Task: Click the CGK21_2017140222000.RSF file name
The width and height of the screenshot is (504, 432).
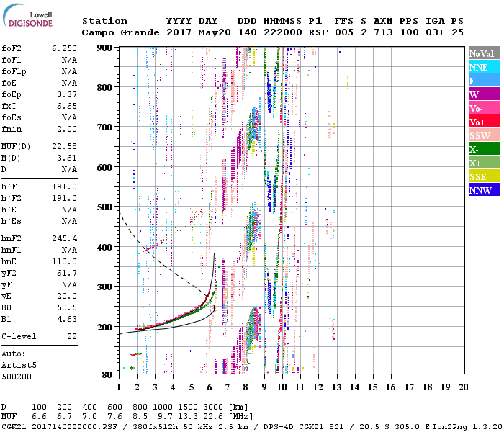Action: [x=59, y=426]
